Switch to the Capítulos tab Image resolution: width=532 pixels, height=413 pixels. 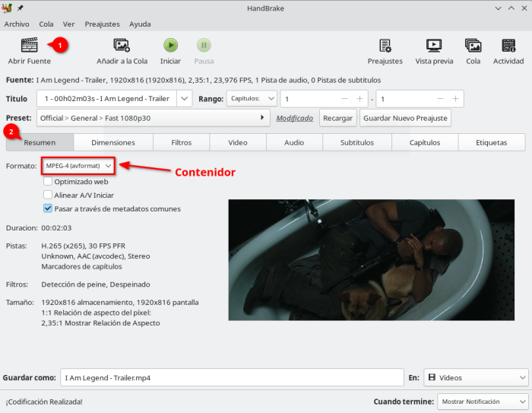(x=424, y=142)
